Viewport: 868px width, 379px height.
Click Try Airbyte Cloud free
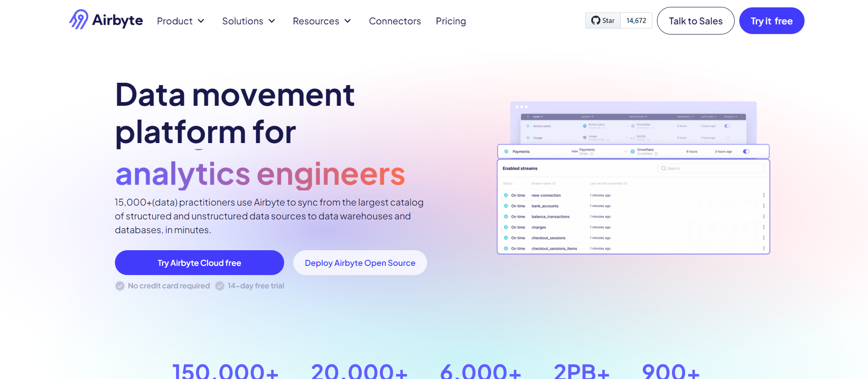click(x=200, y=263)
